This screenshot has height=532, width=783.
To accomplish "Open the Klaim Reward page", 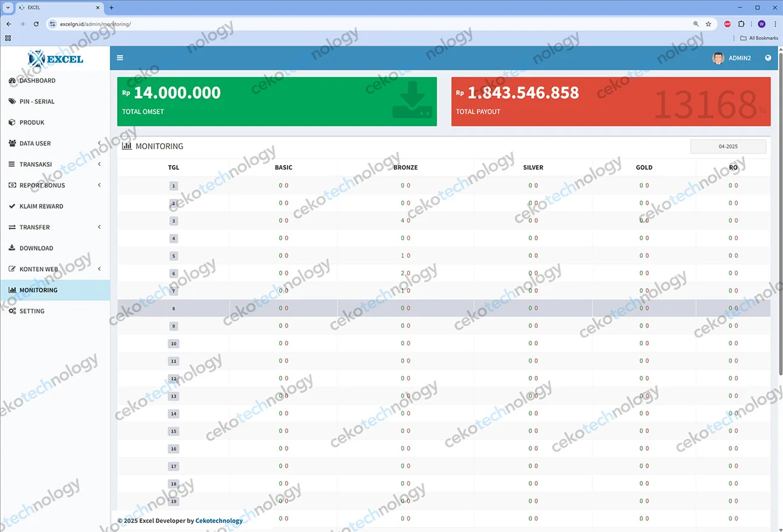I will (41, 206).
